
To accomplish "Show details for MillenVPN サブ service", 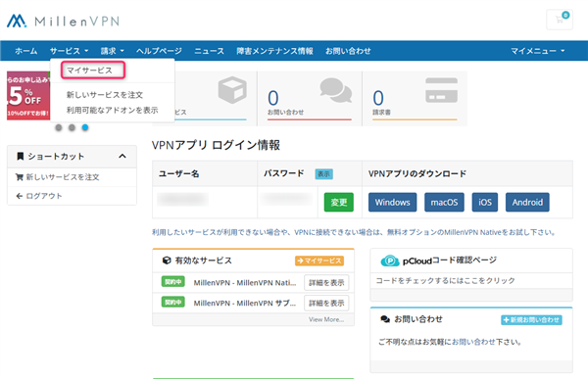I will pyautogui.click(x=326, y=303).
